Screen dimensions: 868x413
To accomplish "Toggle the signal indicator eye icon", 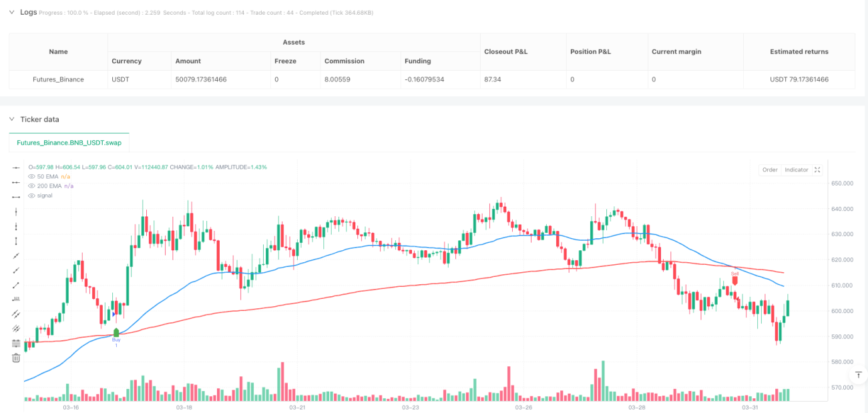I will click(31, 195).
